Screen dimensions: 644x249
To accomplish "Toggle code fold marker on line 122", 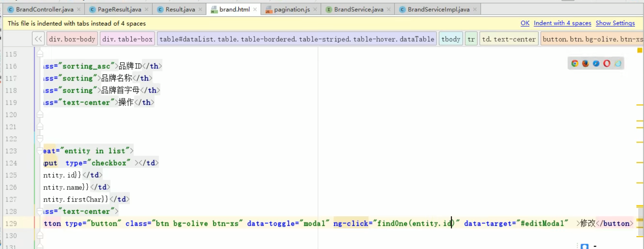I will click(x=40, y=139).
